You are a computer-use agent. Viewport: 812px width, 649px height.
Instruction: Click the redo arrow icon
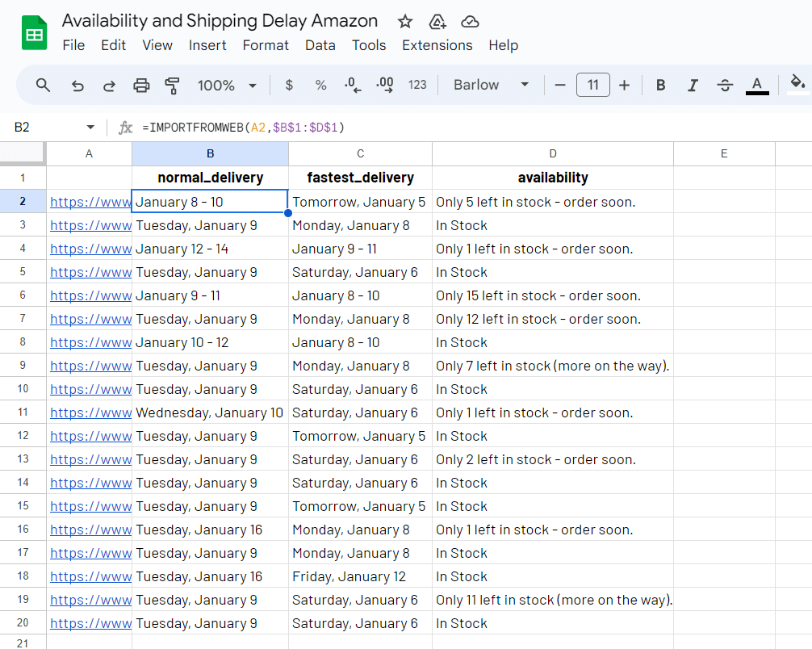[x=109, y=86]
